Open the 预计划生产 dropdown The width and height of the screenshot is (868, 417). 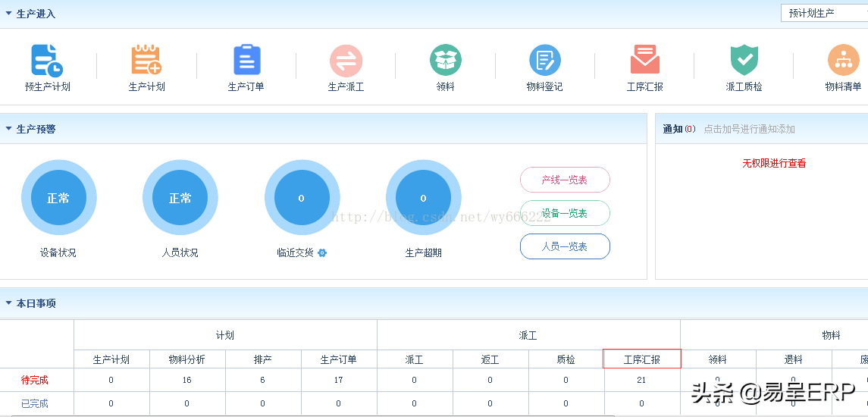tap(824, 13)
